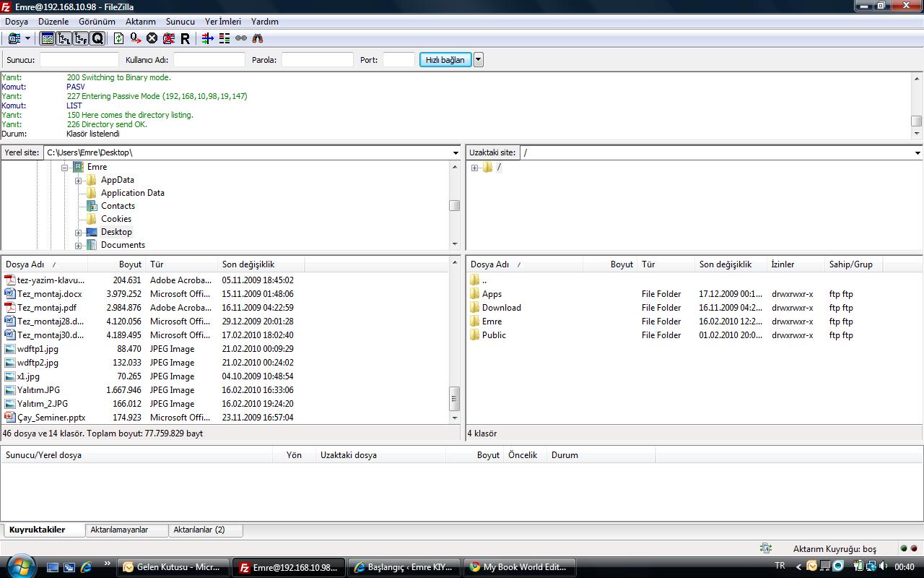Open the remote Download folder
The width and height of the screenshot is (924, 578).
point(501,308)
